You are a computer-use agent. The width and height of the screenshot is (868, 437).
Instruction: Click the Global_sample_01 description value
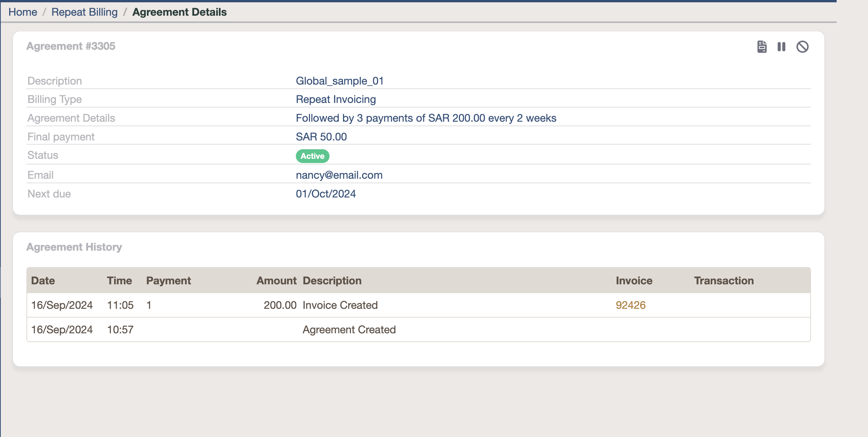pos(339,81)
